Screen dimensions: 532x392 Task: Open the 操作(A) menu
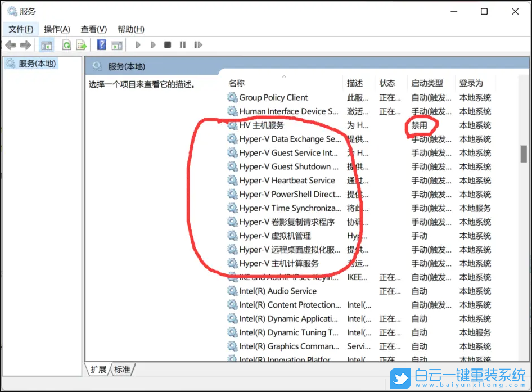(x=56, y=29)
